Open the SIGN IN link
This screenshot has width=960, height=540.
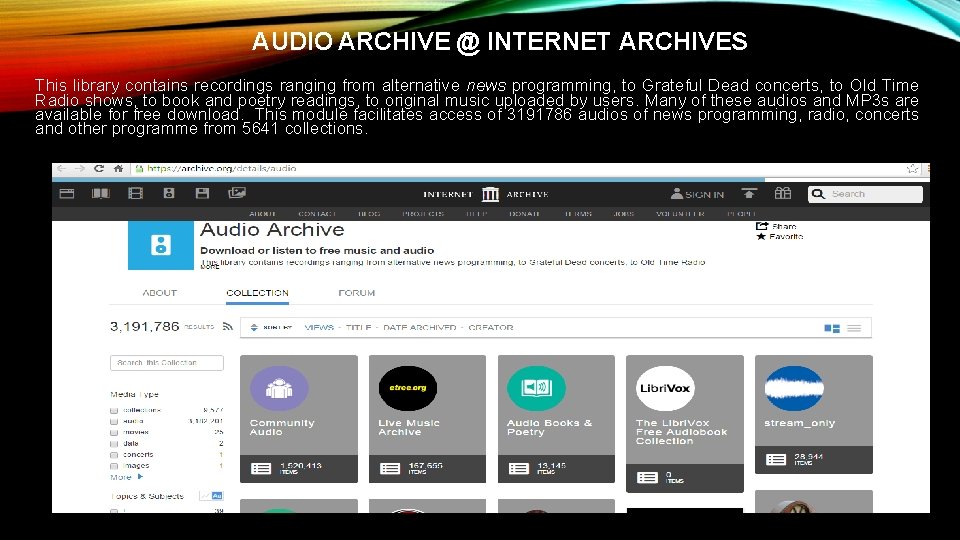[697, 194]
